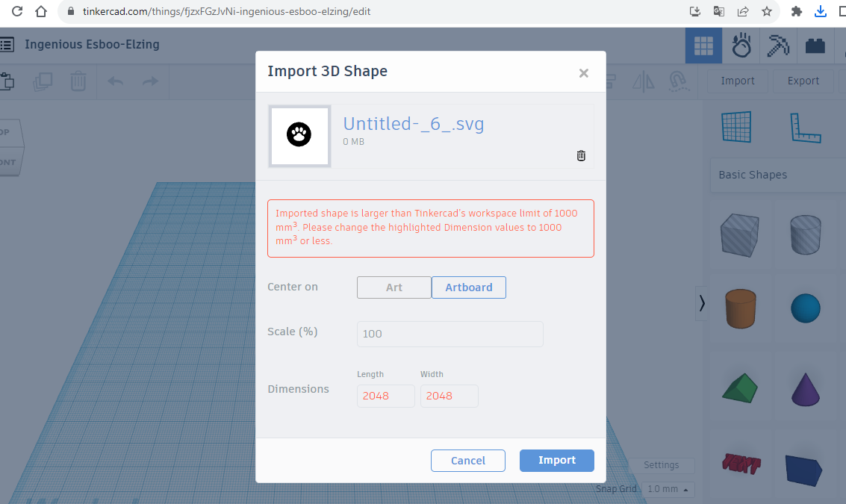Open the Blocks pickaxe mode
846x504 pixels.
(778, 46)
